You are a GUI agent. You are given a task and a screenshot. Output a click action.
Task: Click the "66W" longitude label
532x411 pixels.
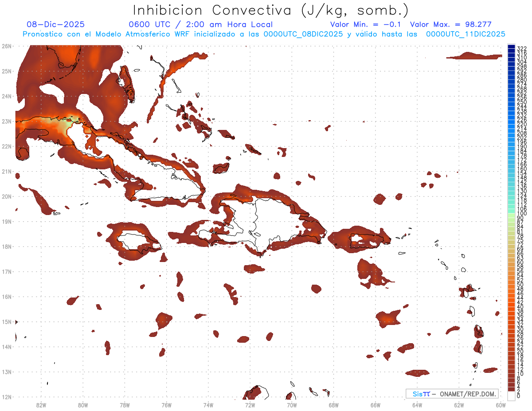[x=376, y=405]
